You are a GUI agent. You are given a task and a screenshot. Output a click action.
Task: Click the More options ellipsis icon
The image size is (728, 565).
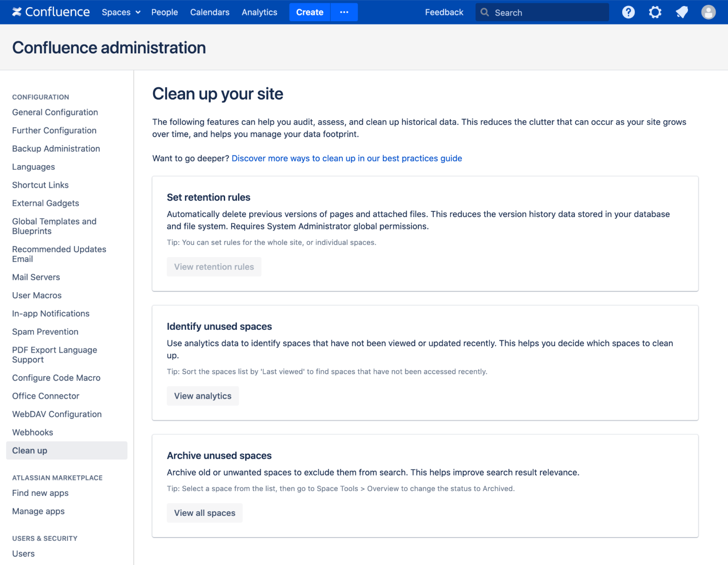click(x=344, y=12)
